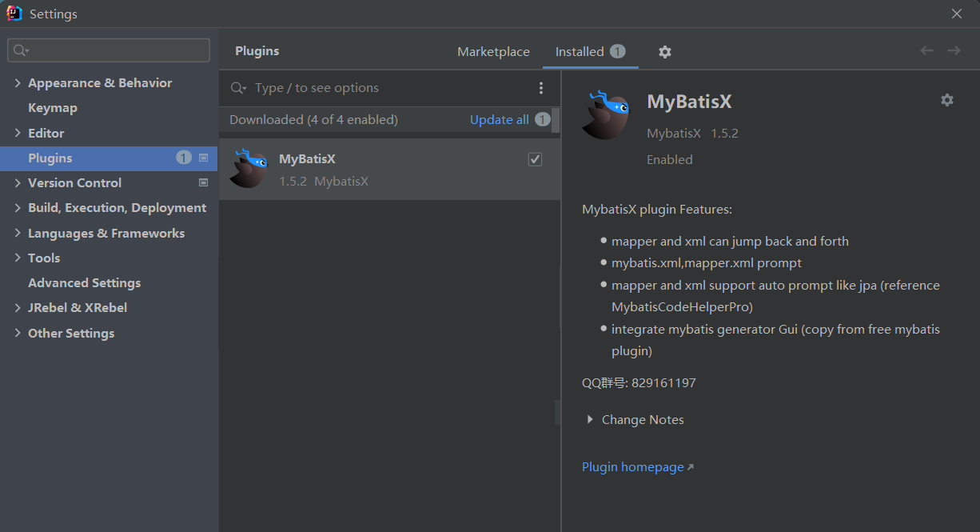The height and width of the screenshot is (532, 980).
Task: Switch to the Marketplace tab
Action: pos(493,52)
